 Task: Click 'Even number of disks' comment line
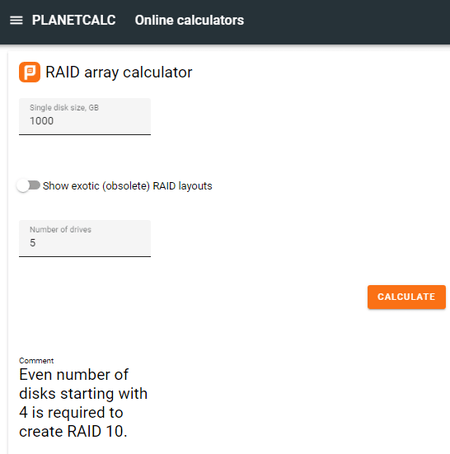point(74,375)
